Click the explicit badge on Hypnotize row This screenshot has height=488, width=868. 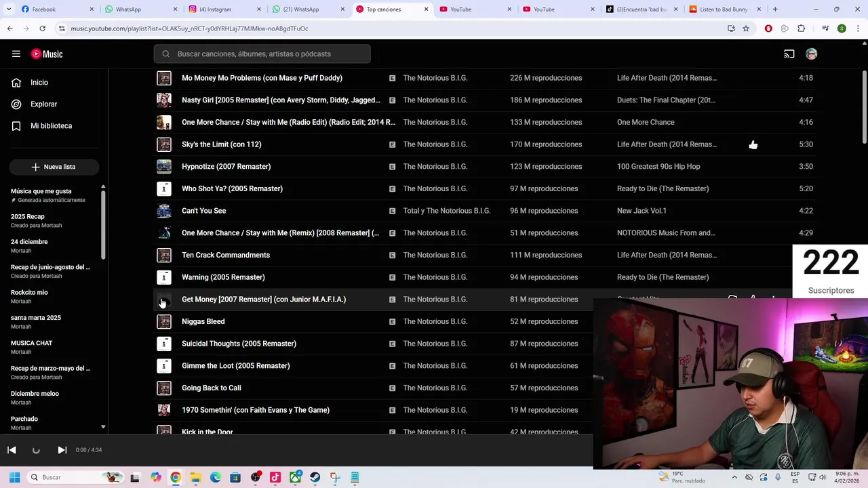coord(392,167)
